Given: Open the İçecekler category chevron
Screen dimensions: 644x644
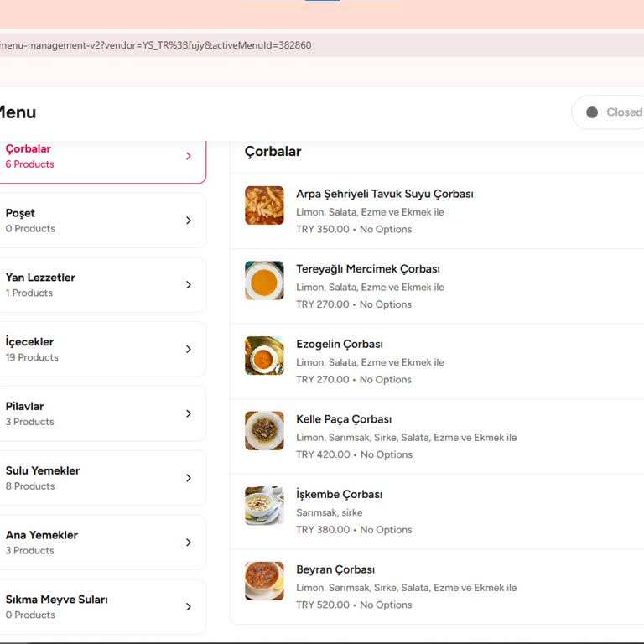Looking at the screenshot, I should coord(189,350).
